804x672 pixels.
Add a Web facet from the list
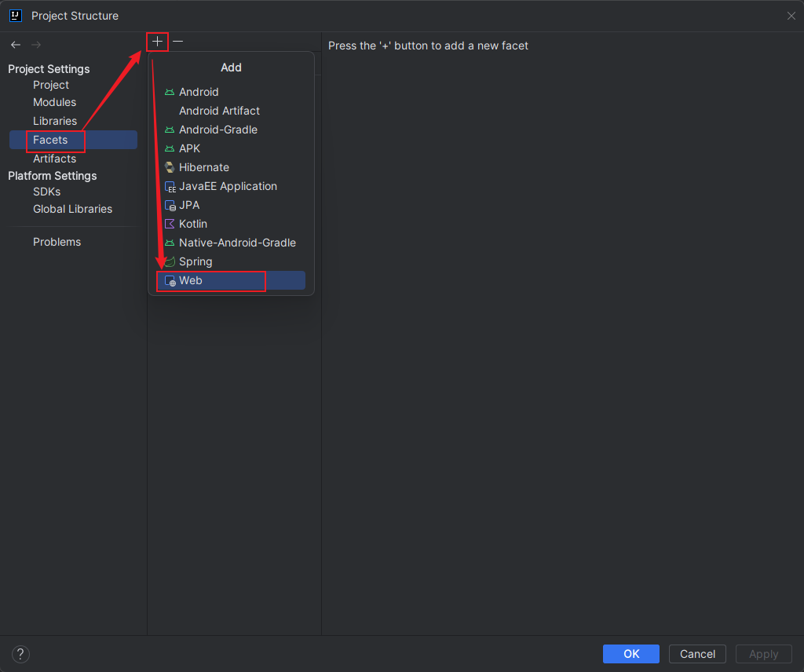click(231, 280)
